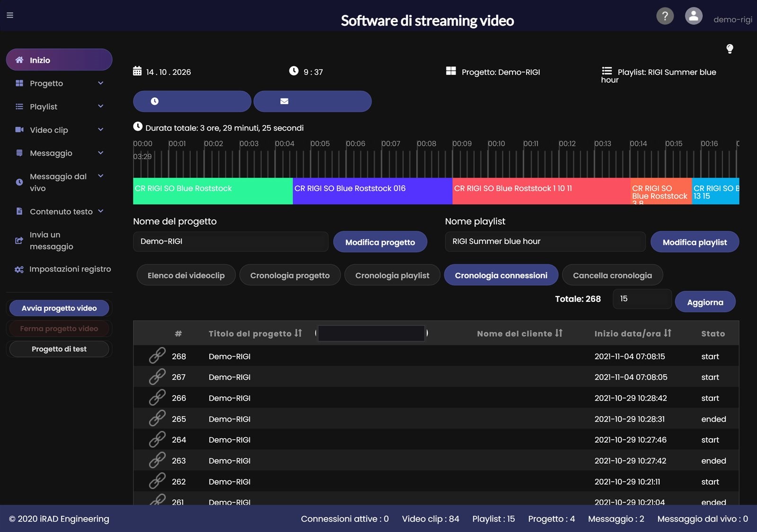Click the calendar date icon
Screen dimensions: 757x532
[x=137, y=71]
